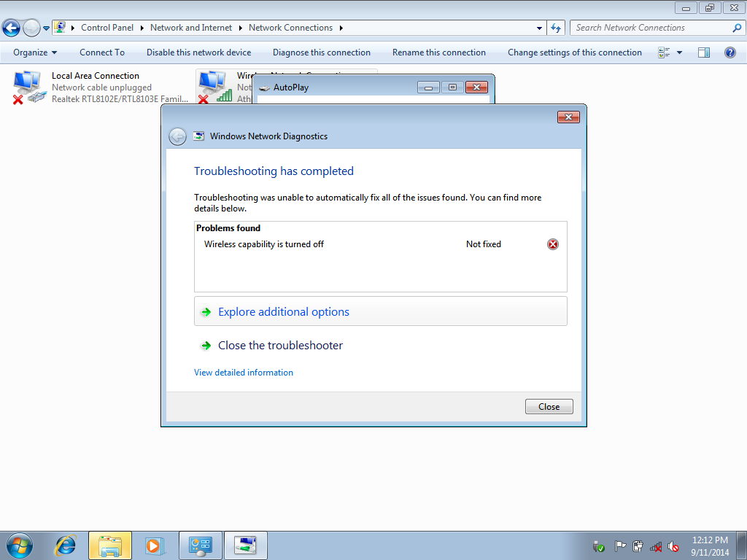This screenshot has width=747, height=560.
Task: Open the Windows Start menu
Action: coord(20,545)
